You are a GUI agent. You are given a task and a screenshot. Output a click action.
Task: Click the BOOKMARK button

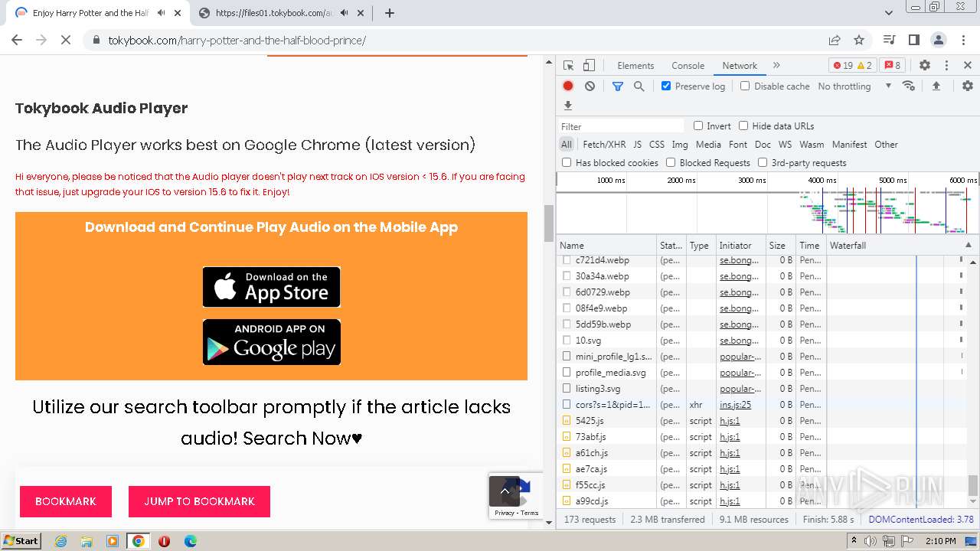pos(66,501)
